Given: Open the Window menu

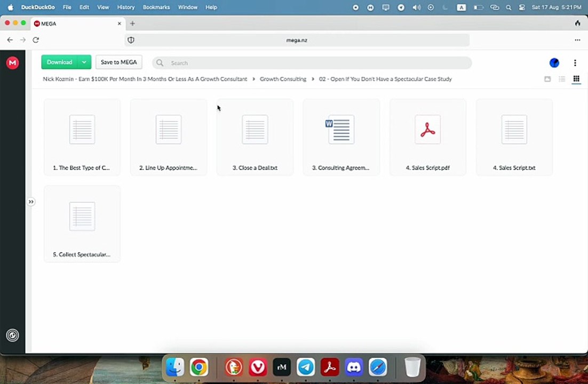Looking at the screenshot, I should click(188, 7).
